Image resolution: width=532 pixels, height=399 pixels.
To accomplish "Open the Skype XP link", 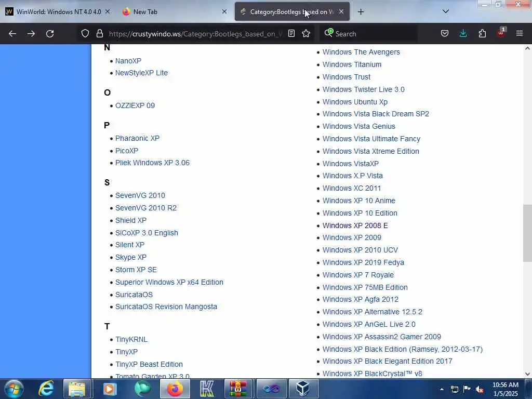I will click(131, 257).
